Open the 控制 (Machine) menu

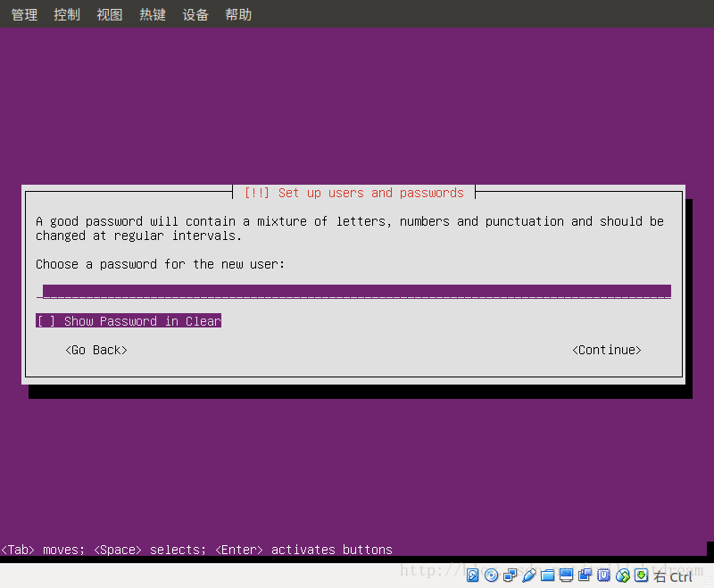[66, 13]
